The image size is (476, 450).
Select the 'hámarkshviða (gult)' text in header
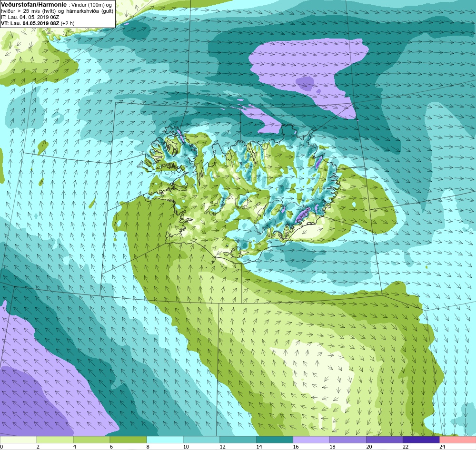click(x=91, y=11)
